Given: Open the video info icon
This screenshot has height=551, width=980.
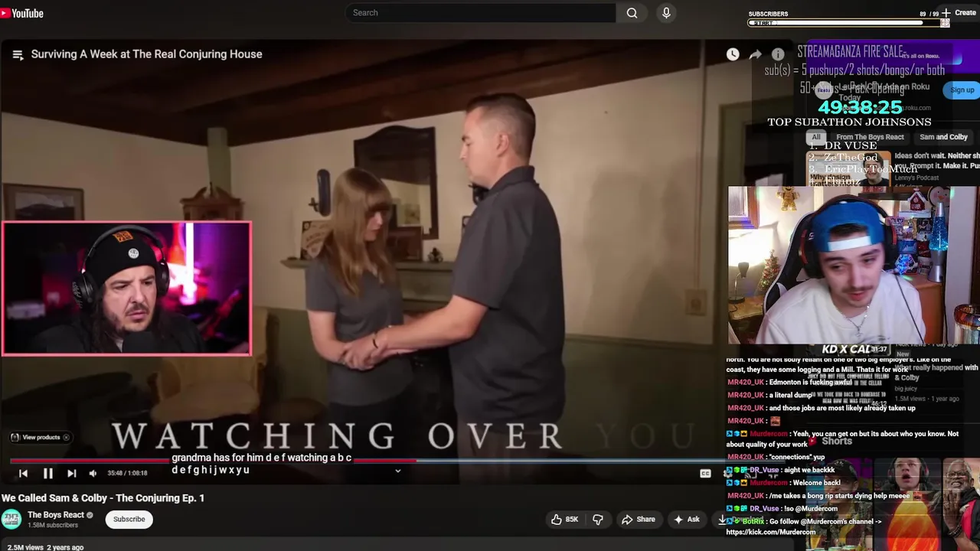Looking at the screenshot, I should [778, 54].
